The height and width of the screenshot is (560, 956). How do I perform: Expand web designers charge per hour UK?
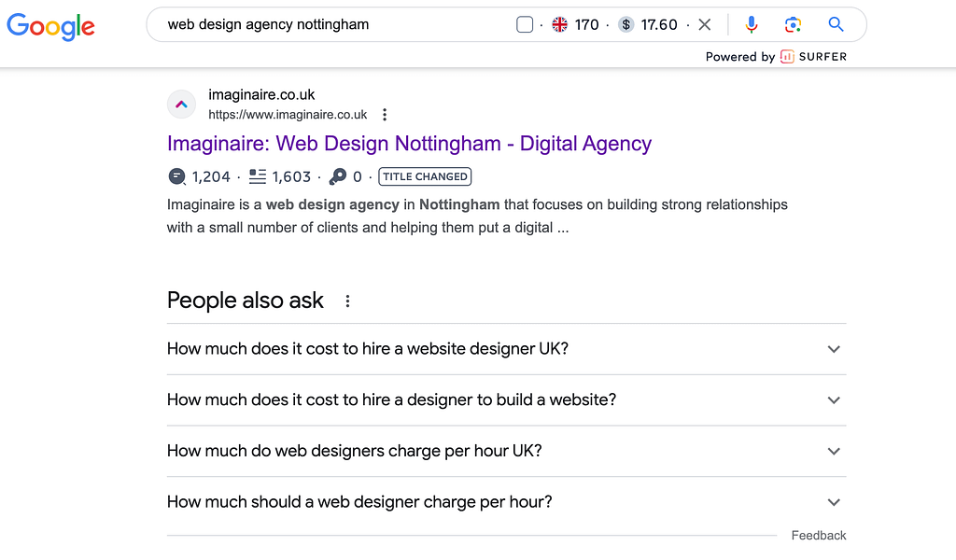506,452
